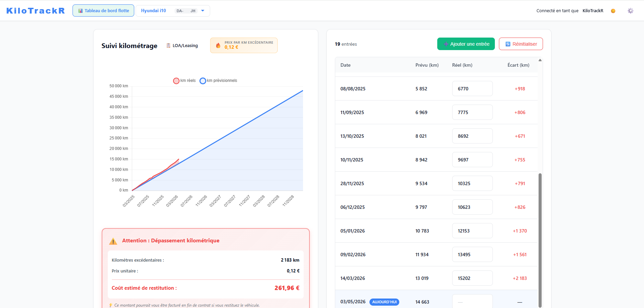This screenshot has width=644, height=308.
Task: Open the Tableau de bord flotte tab
Action: point(103,10)
